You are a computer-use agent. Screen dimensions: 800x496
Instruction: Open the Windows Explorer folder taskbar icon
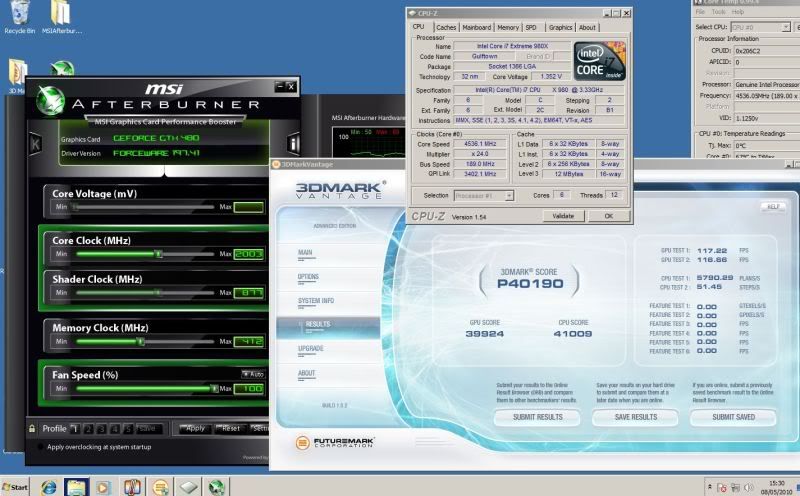(x=75, y=487)
